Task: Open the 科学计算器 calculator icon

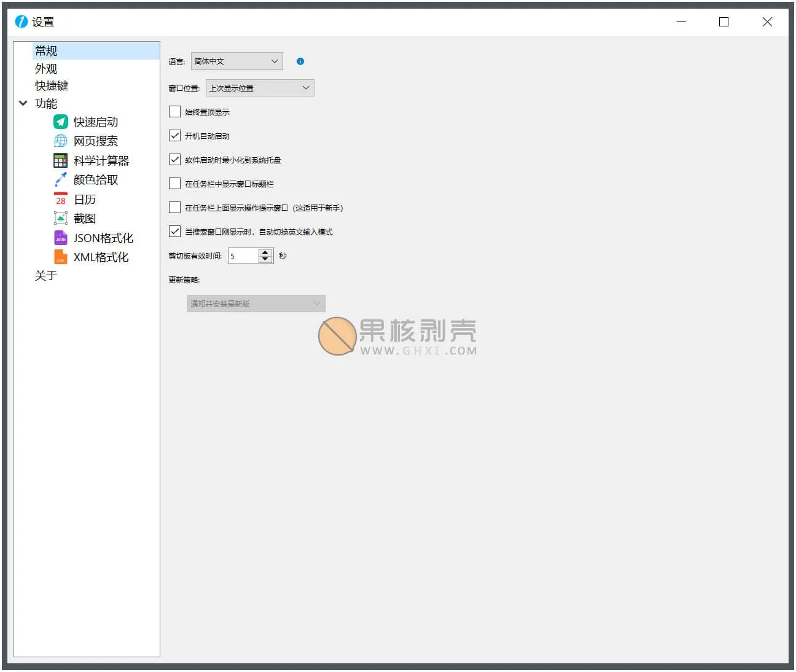Action: [60, 160]
